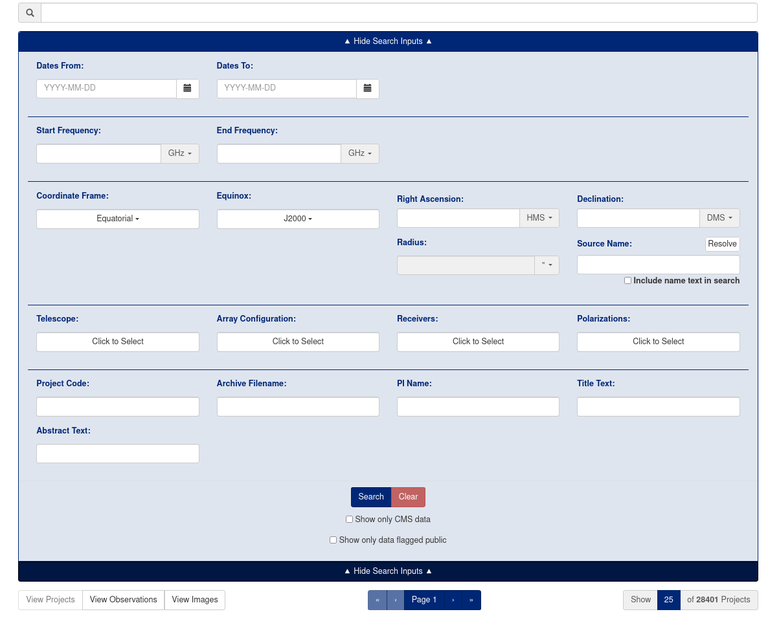
Task: Tick Show only data flagged public
Action: pos(334,540)
